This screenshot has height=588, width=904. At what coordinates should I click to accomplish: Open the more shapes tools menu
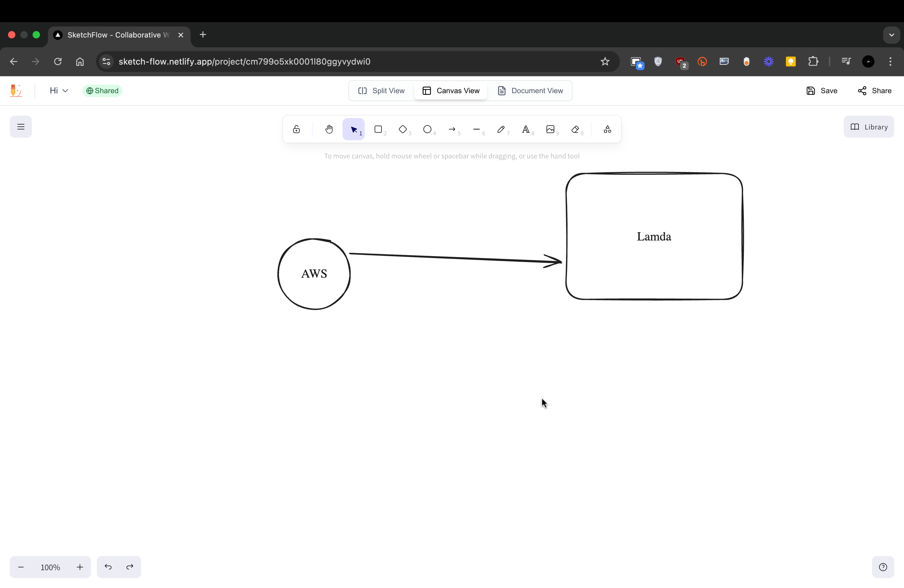[x=607, y=129]
